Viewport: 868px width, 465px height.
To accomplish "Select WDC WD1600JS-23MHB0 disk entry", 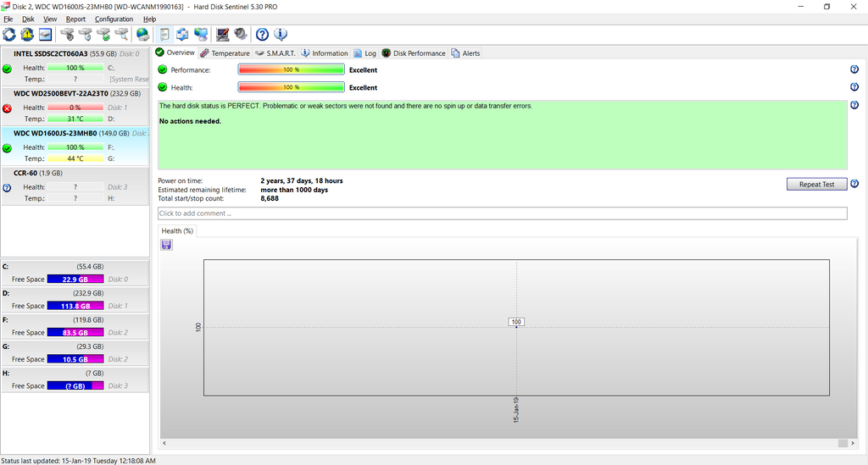I will [75, 146].
